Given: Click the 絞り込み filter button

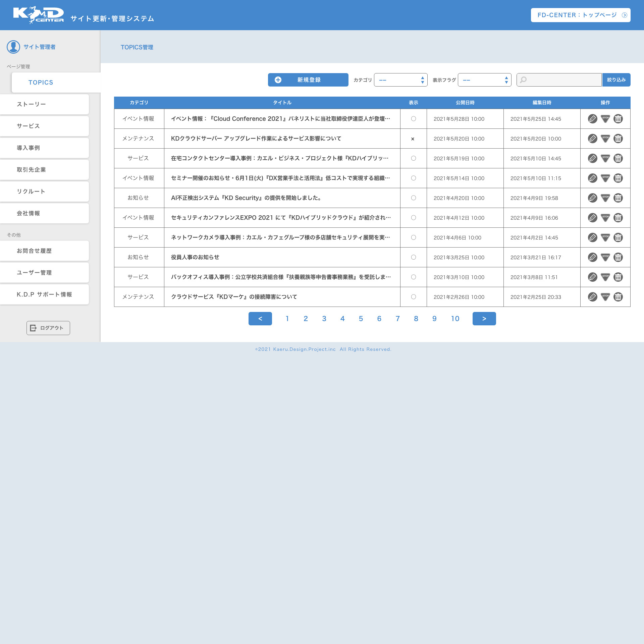Looking at the screenshot, I should coord(616,80).
